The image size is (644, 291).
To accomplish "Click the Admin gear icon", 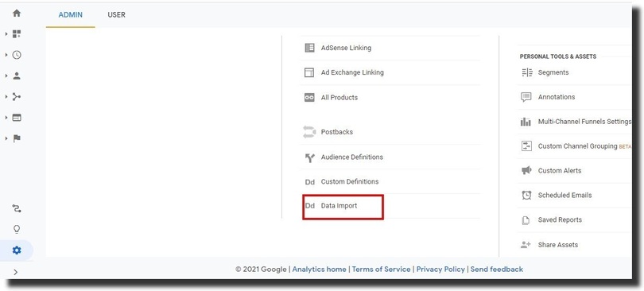I will [17, 250].
